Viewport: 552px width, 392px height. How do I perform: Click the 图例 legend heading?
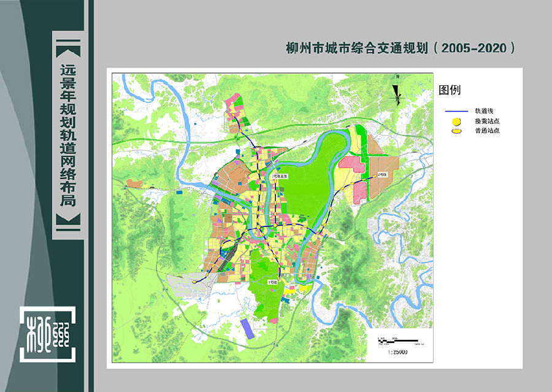pos(449,90)
